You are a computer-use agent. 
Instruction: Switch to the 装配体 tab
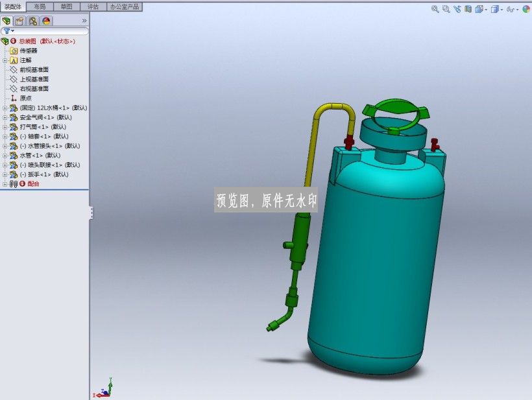point(13,6)
